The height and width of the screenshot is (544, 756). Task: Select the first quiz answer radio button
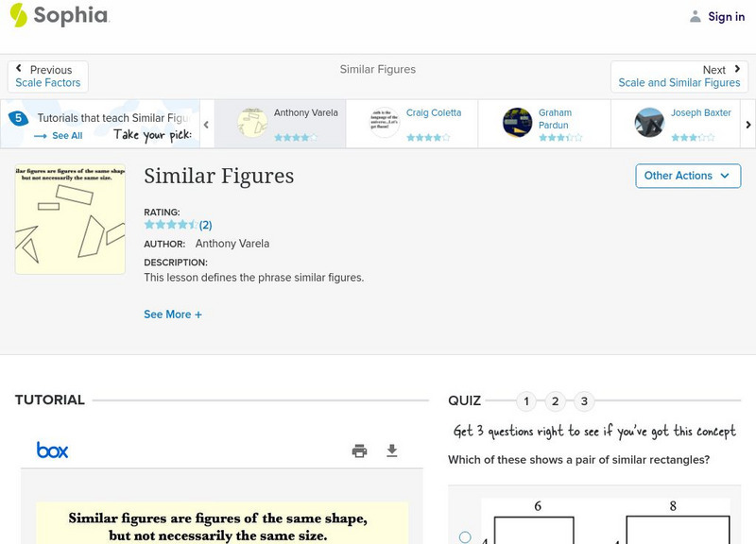465,537
